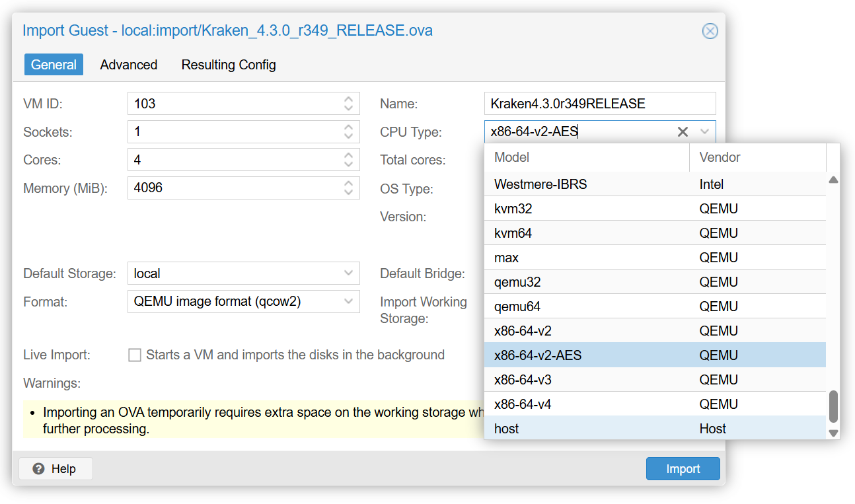Close the Import Guest dialog

710,31
